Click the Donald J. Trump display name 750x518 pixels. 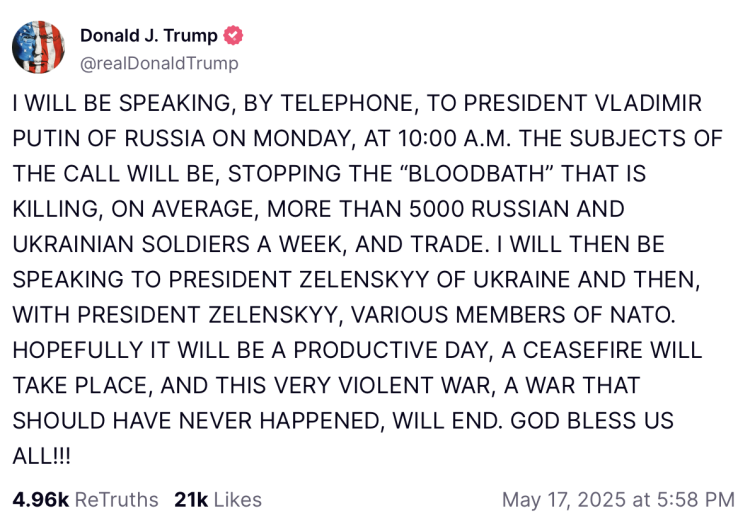[x=149, y=37]
